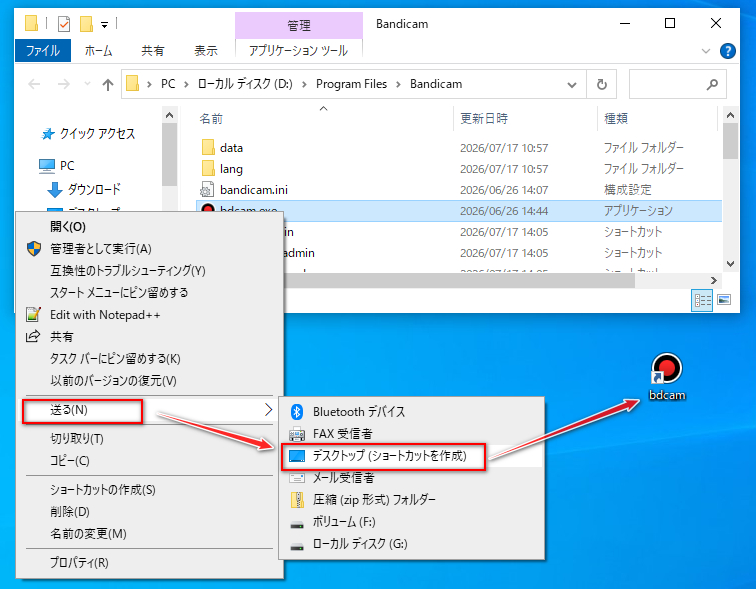Image resolution: width=756 pixels, height=589 pixels.
Task: Expand the address bar history dropdown
Action: (572, 85)
